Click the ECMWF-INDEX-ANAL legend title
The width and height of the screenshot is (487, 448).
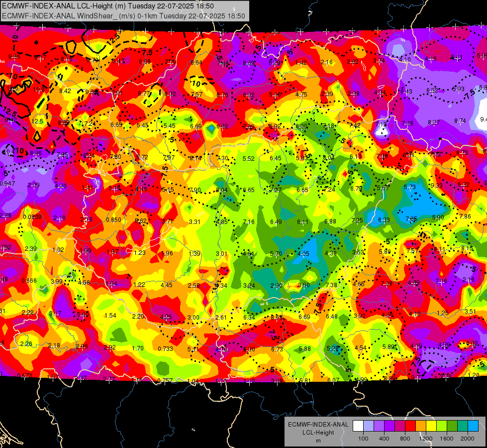click(x=318, y=425)
